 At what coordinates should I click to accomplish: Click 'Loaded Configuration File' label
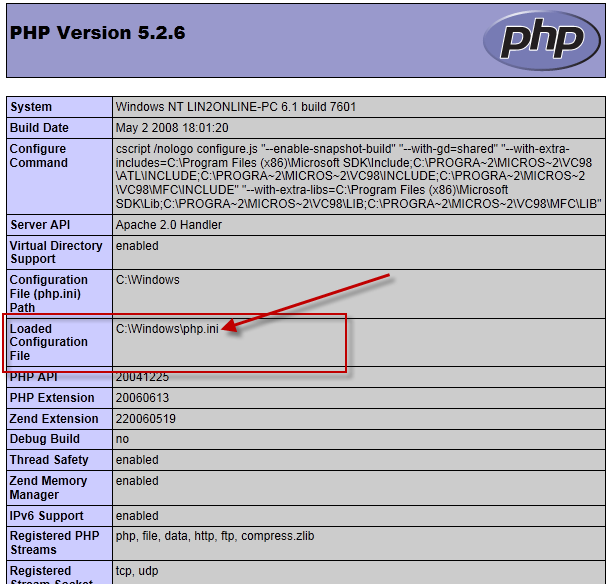pos(49,342)
